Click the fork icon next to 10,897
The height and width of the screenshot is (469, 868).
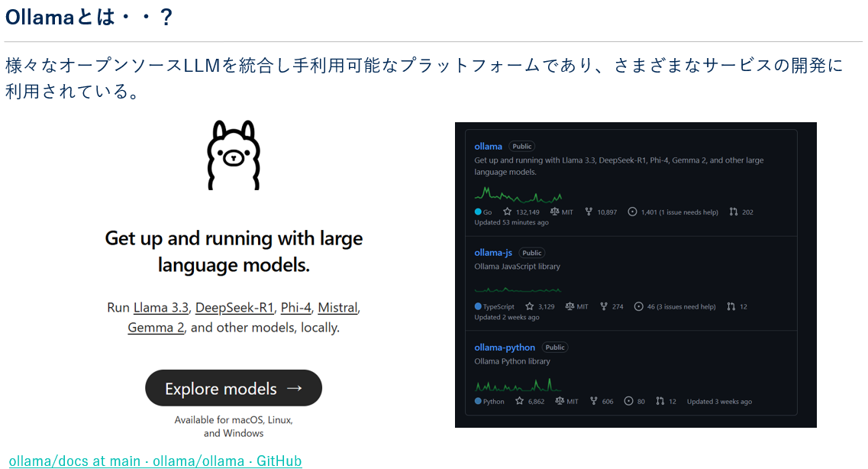(x=589, y=212)
